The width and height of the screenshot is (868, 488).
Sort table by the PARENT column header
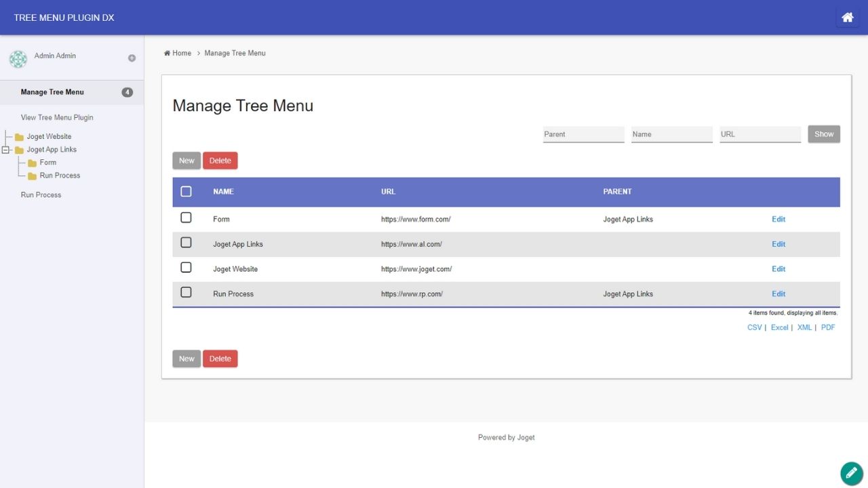click(x=617, y=192)
